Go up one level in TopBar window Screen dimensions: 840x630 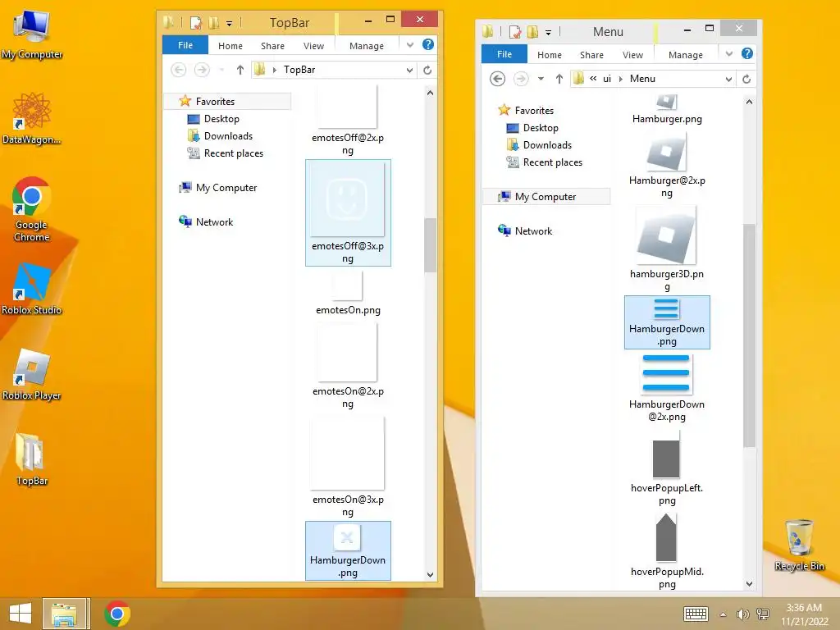point(240,70)
